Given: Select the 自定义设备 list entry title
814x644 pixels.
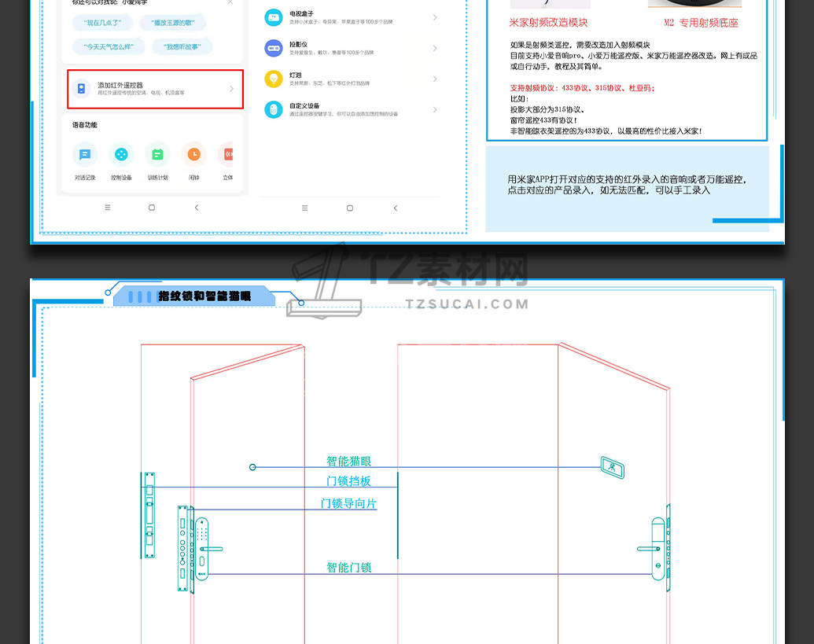Looking at the screenshot, I should (x=304, y=106).
